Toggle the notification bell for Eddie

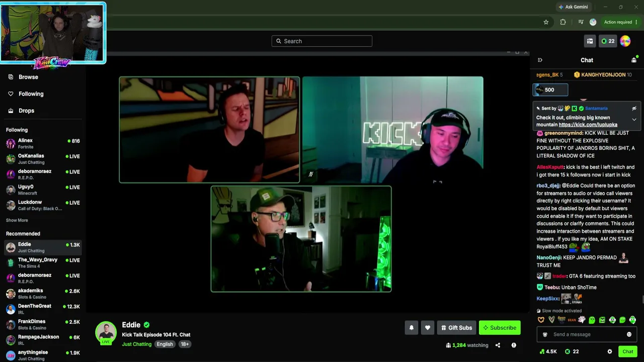tap(411, 328)
